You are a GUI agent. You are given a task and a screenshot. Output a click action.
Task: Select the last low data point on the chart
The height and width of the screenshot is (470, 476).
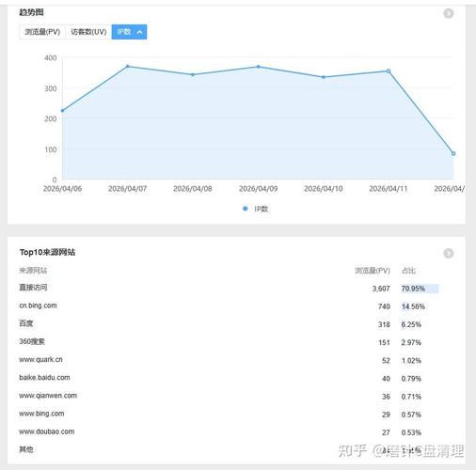click(453, 153)
